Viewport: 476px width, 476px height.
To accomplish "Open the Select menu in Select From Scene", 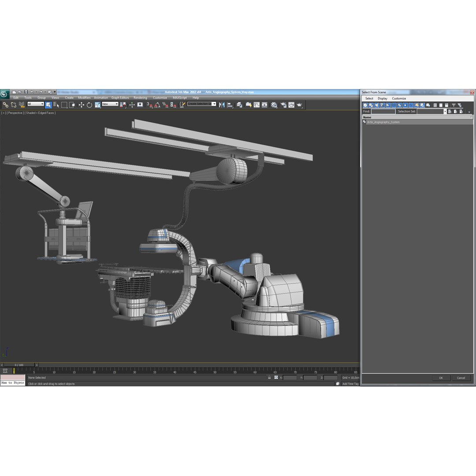I will (x=369, y=98).
